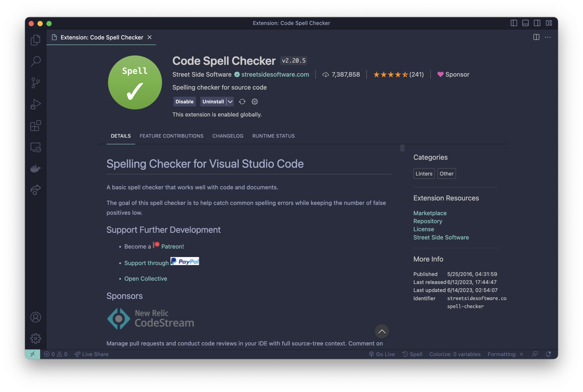
Task: Open the Run and Debug view
Action: (x=36, y=104)
